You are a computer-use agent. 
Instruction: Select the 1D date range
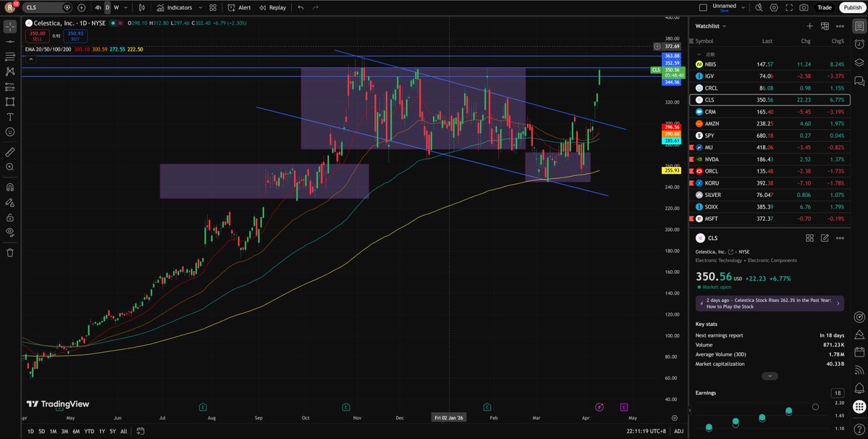coord(30,431)
